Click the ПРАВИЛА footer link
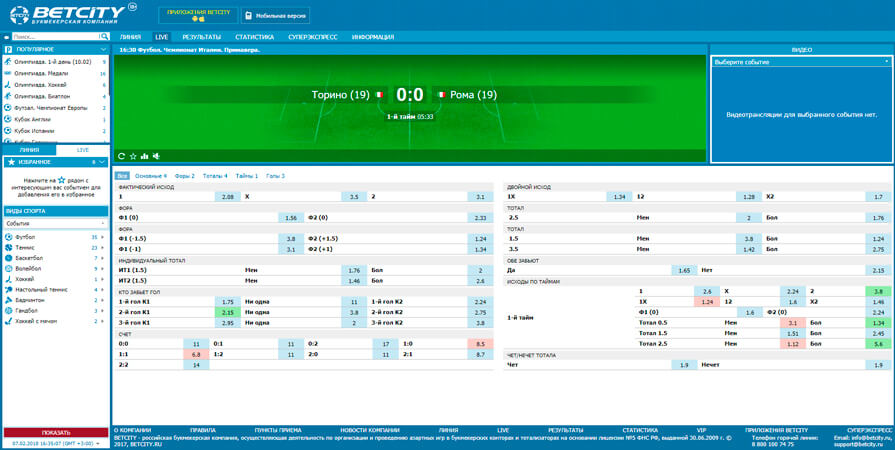Screen dimensions: 895x450 pos(203,430)
